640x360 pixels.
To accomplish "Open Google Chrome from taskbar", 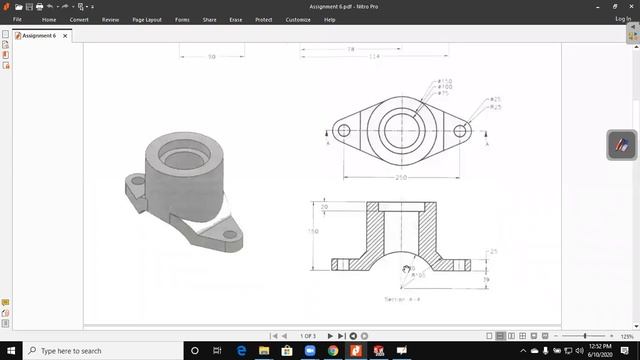I will (333, 351).
